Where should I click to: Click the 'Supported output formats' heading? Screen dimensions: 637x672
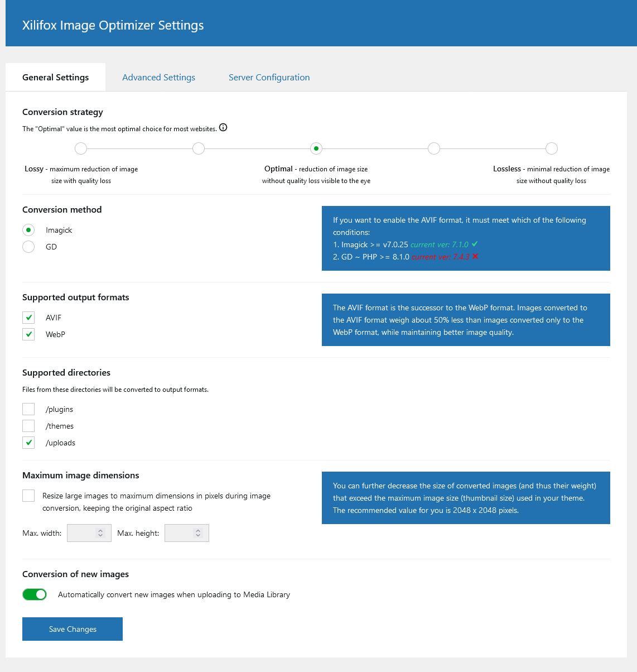76,297
